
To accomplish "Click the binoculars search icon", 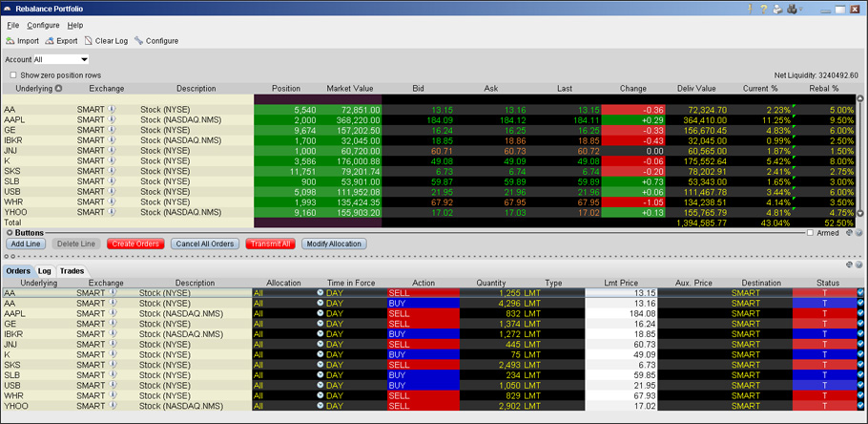I will pos(792,9).
